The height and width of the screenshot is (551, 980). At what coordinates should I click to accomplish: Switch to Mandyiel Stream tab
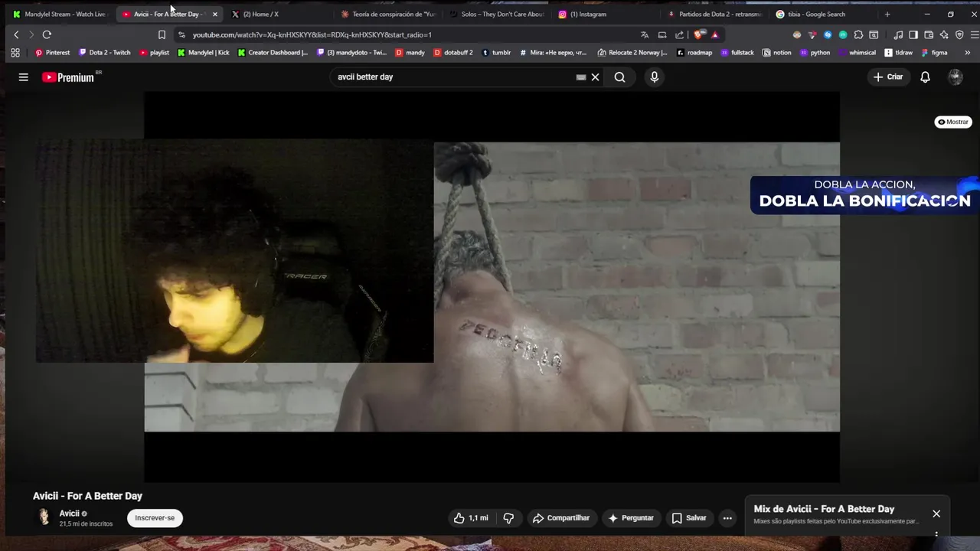(x=60, y=14)
